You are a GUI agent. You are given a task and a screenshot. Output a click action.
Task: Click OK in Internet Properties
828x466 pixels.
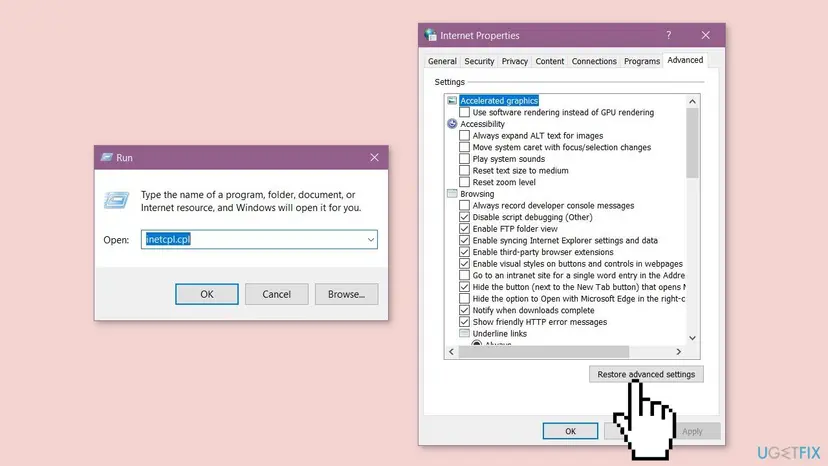tap(570, 431)
